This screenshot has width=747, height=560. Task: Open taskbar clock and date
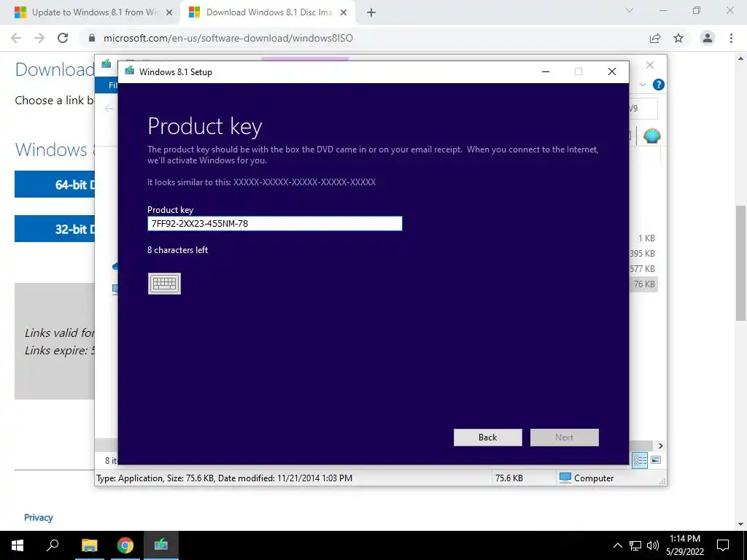pos(685,545)
